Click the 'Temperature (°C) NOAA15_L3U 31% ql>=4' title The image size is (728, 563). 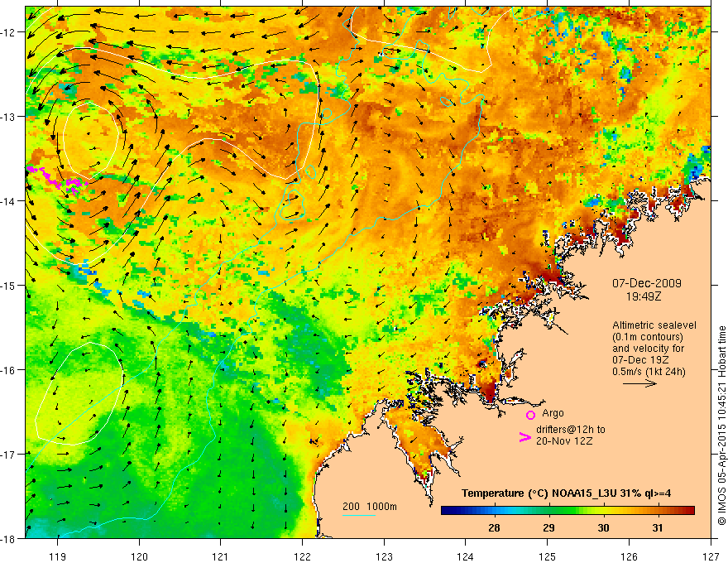(566, 493)
